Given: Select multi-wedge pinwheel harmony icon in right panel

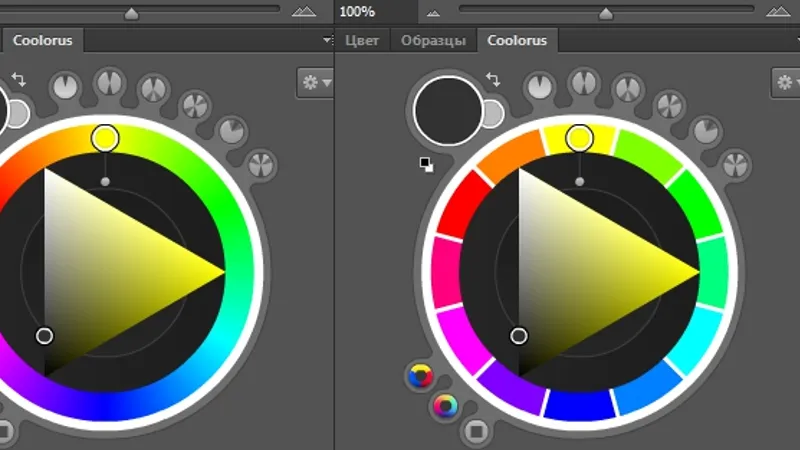Looking at the screenshot, I should tap(670, 106).
